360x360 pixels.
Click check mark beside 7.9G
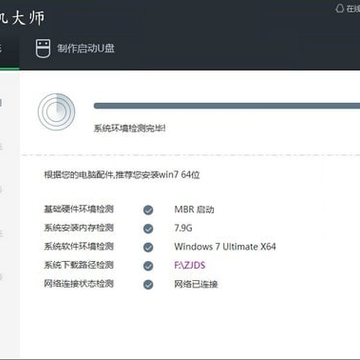[148, 229]
